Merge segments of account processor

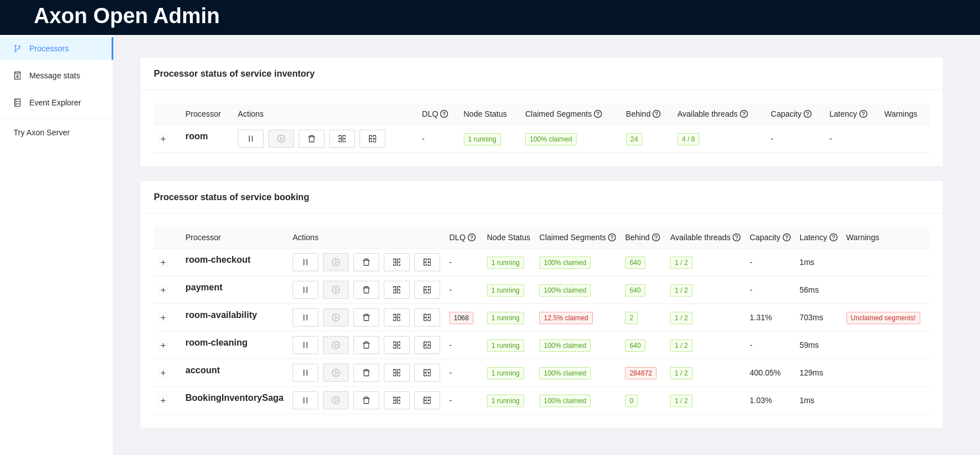click(x=427, y=373)
